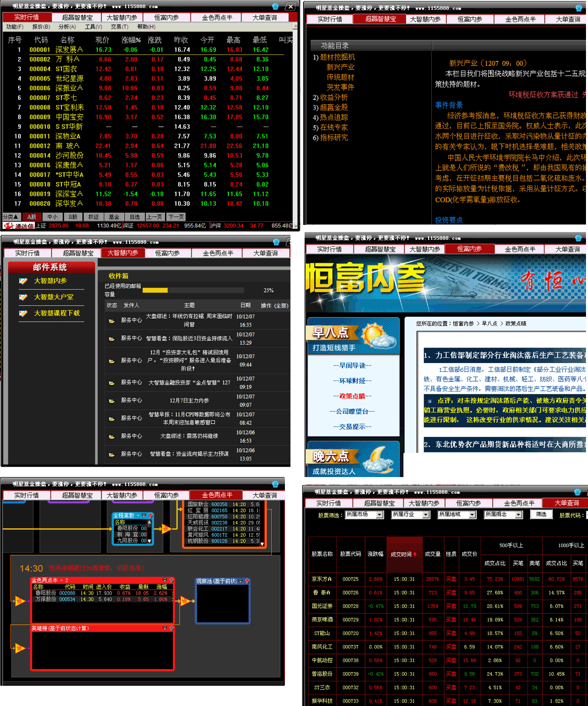Open the 分析(A) menu
The height and width of the screenshot is (706, 588).
click(x=67, y=27)
